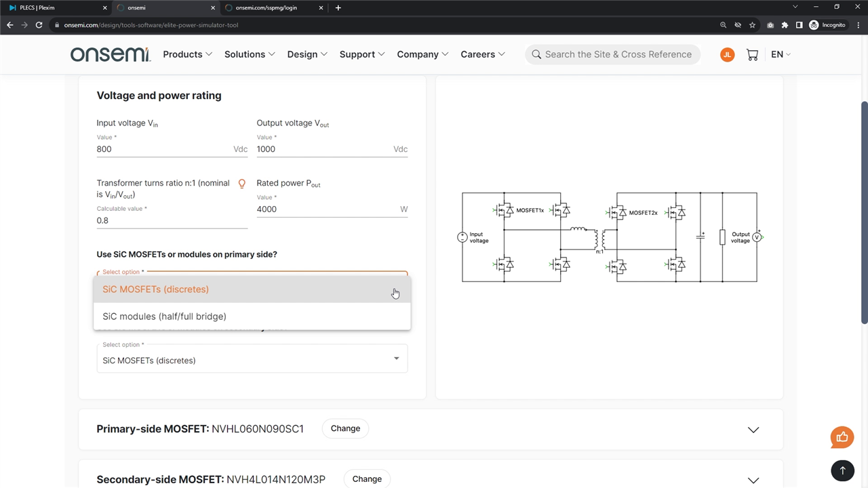View site information lock icon
868x488 pixels.
(56, 25)
